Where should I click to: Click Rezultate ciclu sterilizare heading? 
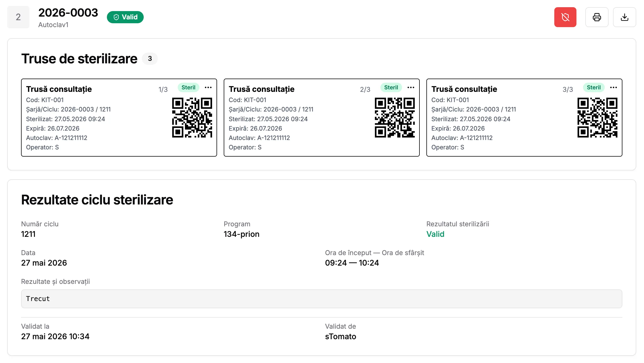coord(97,200)
